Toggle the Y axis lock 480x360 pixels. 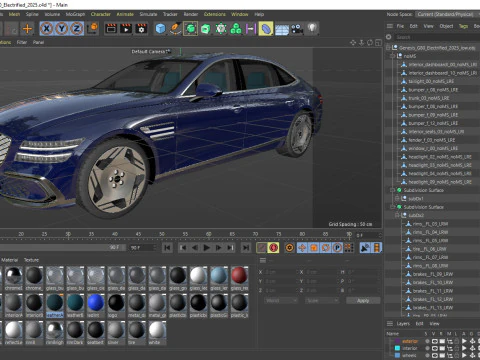[x=62, y=29]
